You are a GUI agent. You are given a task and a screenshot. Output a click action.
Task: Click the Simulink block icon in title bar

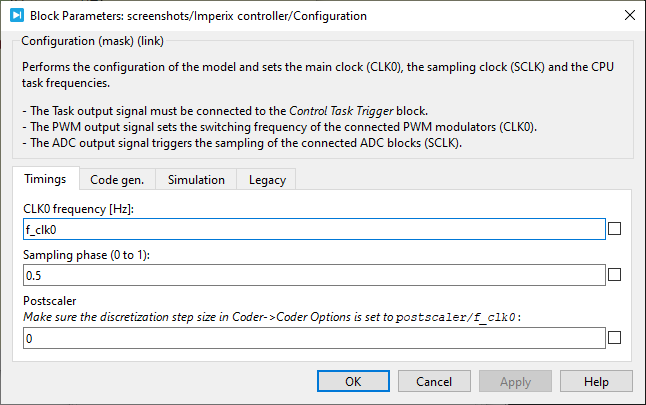16,16
